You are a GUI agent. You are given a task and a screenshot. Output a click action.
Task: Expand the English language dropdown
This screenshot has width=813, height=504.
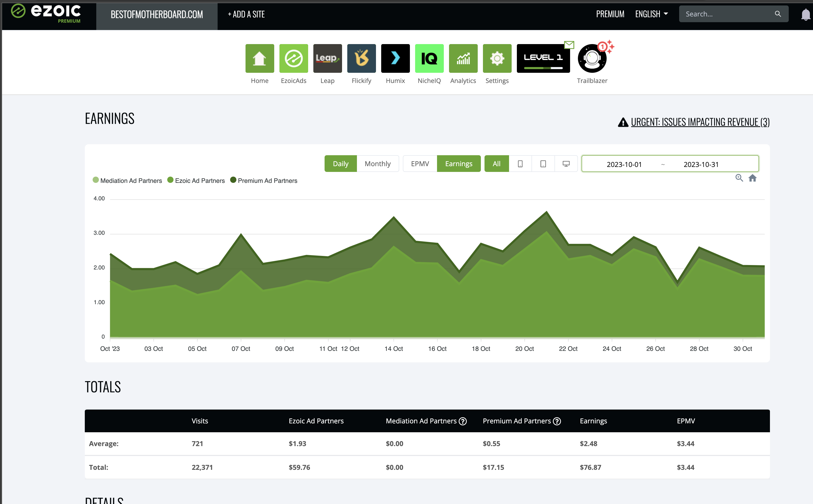tap(651, 14)
